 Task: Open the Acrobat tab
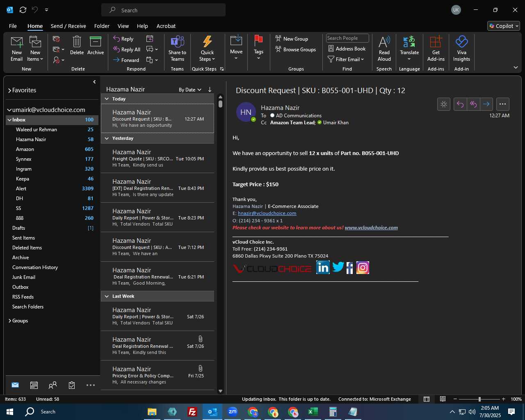(166, 26)
